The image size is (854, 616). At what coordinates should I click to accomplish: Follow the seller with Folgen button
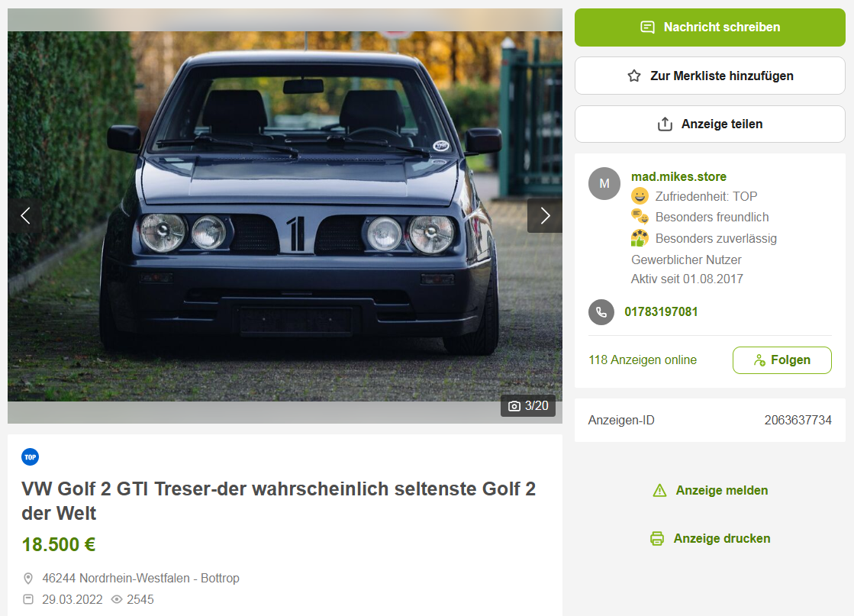pos(781,360)
